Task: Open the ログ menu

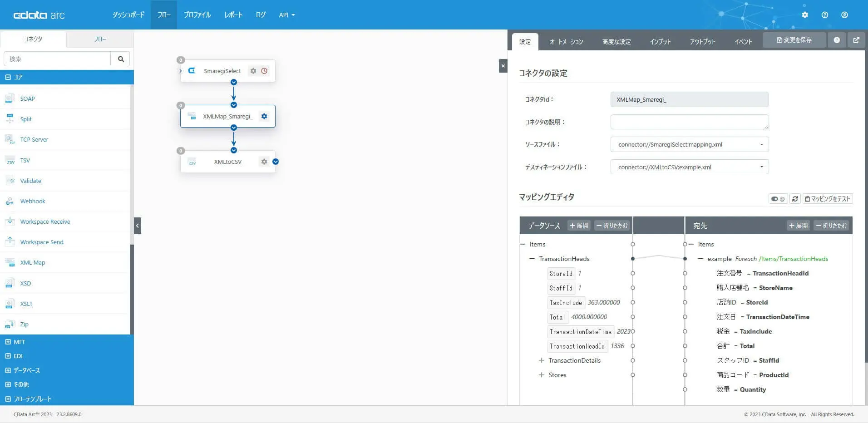Action: (261, 15)
